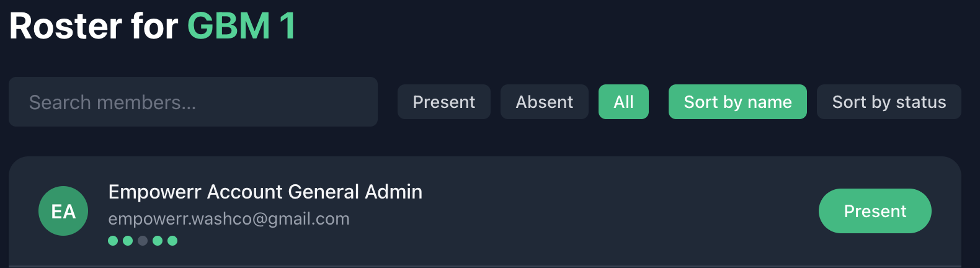Viewport: 980px width, 268px height.
Task: Click the green GBM 1 title
Action: (241, 26)
